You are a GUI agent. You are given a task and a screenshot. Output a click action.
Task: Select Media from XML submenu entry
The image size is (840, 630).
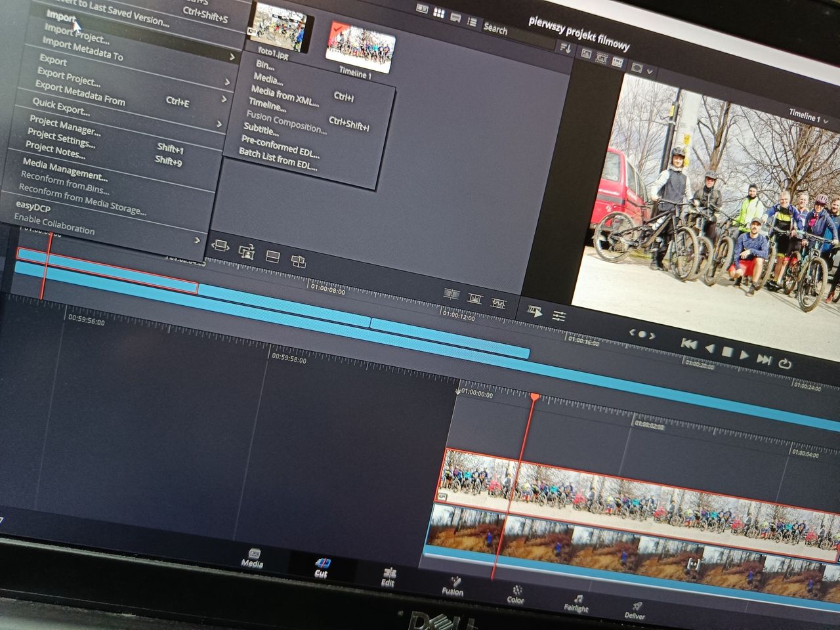pos(285,96)
